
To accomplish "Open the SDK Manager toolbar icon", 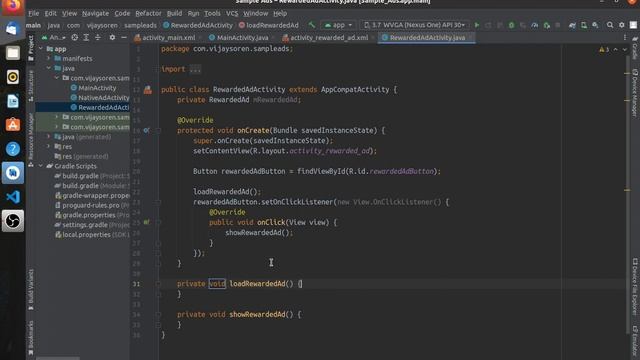I will click(596, 25).
